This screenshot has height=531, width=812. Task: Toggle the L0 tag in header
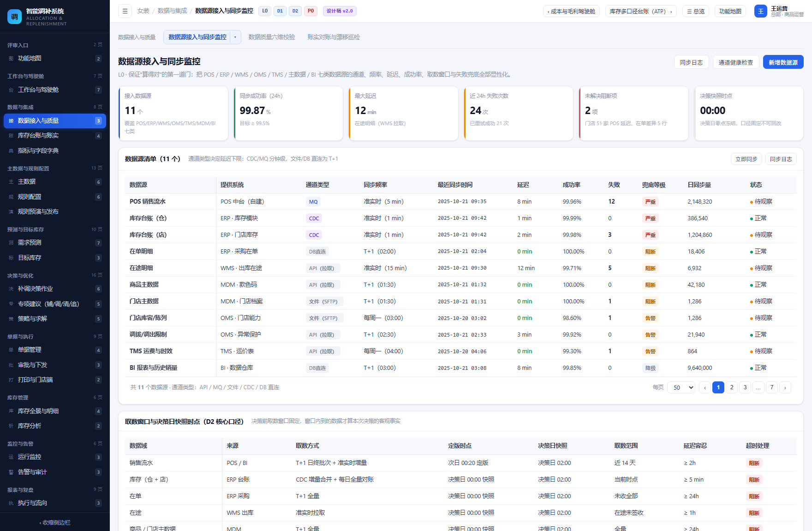(265, 11)
